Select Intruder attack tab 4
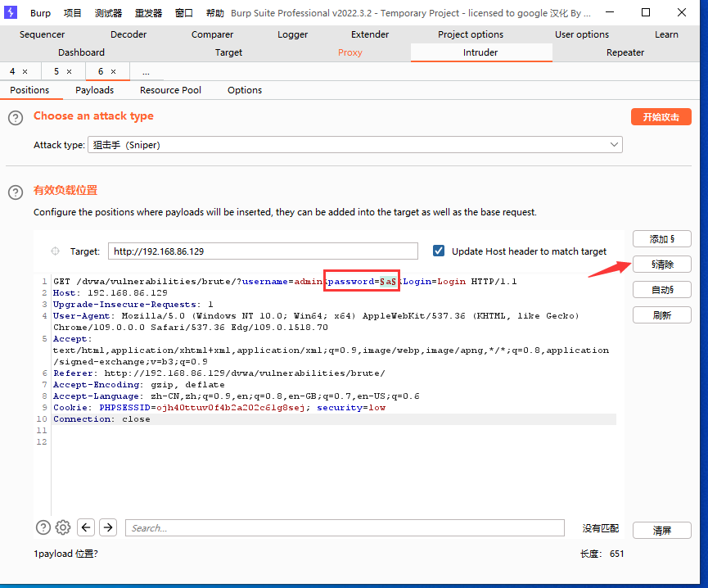The image size is (708, 588). tap(12, 71)
